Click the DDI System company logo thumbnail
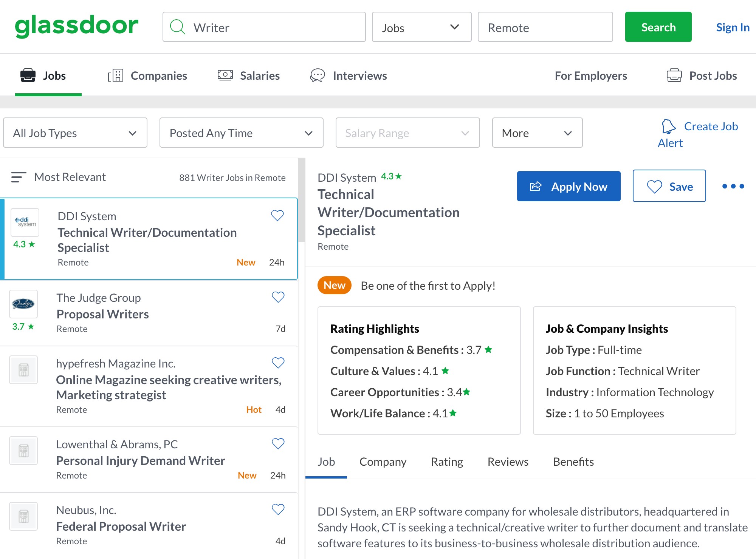Screen dimensions: 756x559 [25, 222]
